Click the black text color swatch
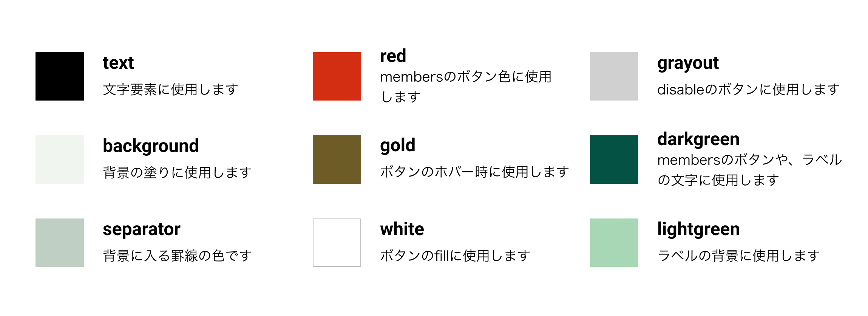 (60, 76)
